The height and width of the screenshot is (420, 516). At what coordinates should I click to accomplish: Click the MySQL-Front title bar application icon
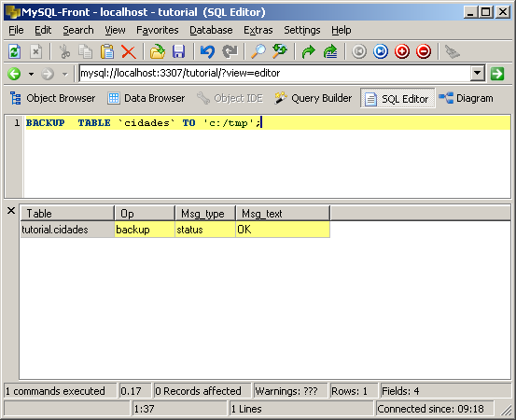coord(13,12)
